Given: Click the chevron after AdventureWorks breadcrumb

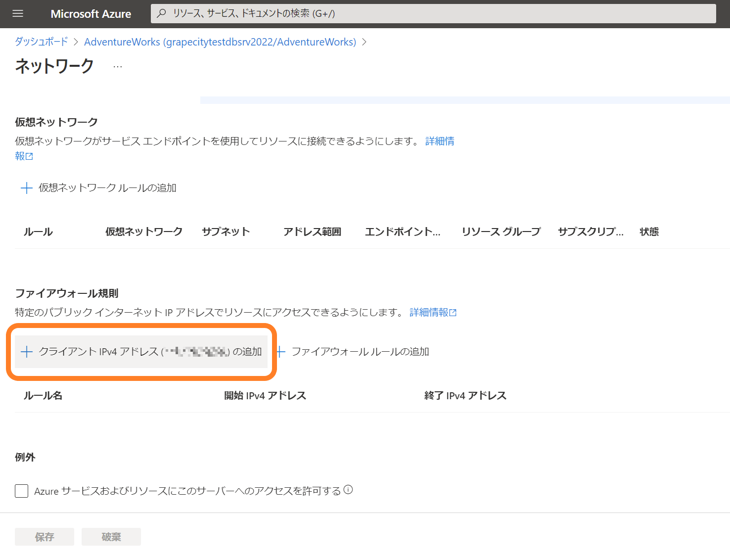Looking at the screenshot, I should click(365, 42).
